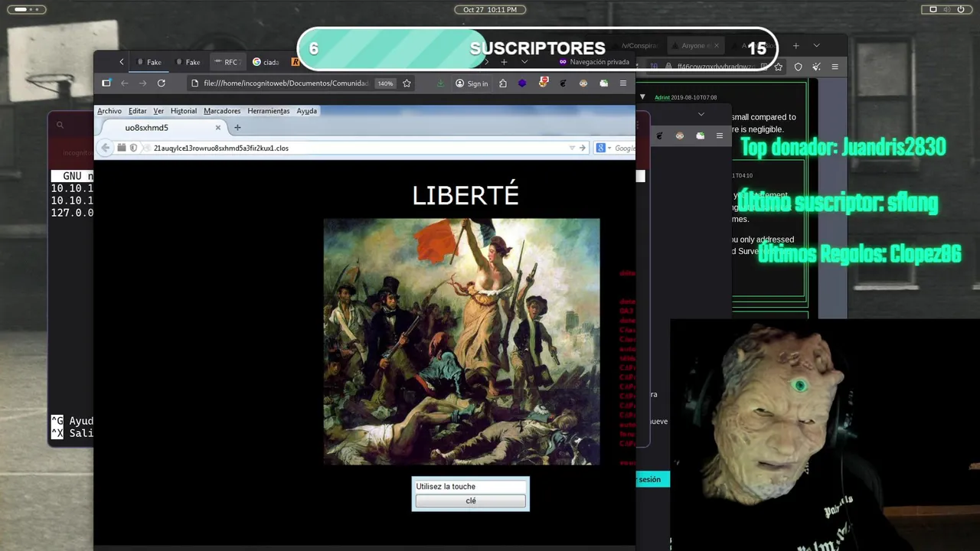Open the Ver menu
The image size is (980, 551).
158,111
